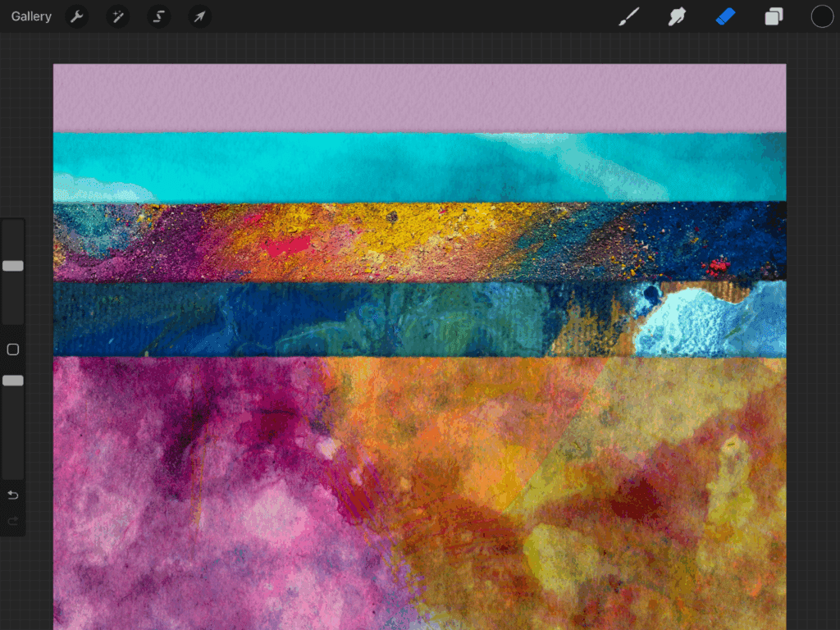Open the active color picker circle
This screenshot has width=840, height=630.
822,16
